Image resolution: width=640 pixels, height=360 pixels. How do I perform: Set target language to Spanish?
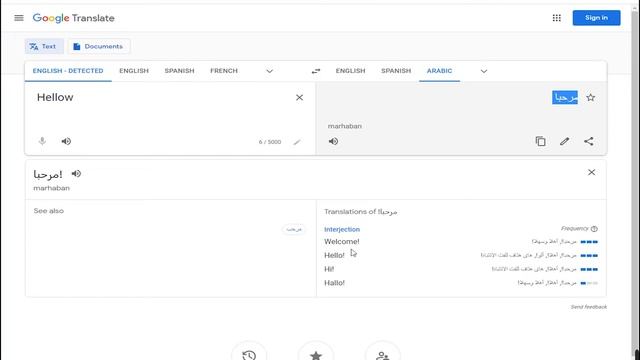point(396,71)
